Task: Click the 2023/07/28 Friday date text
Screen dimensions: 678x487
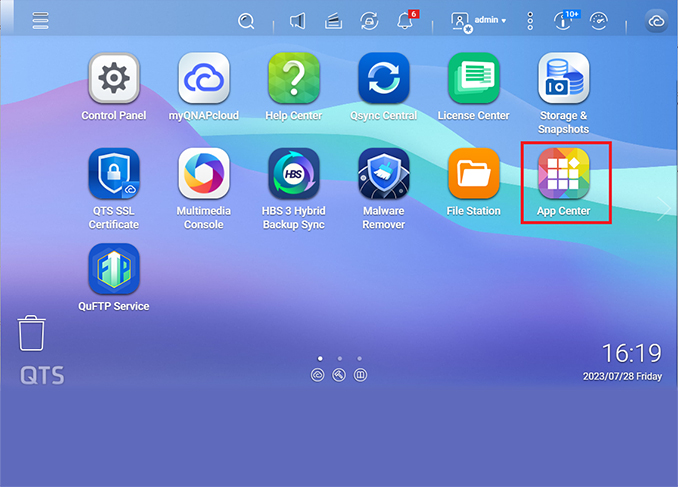Action: coord(622,376)
